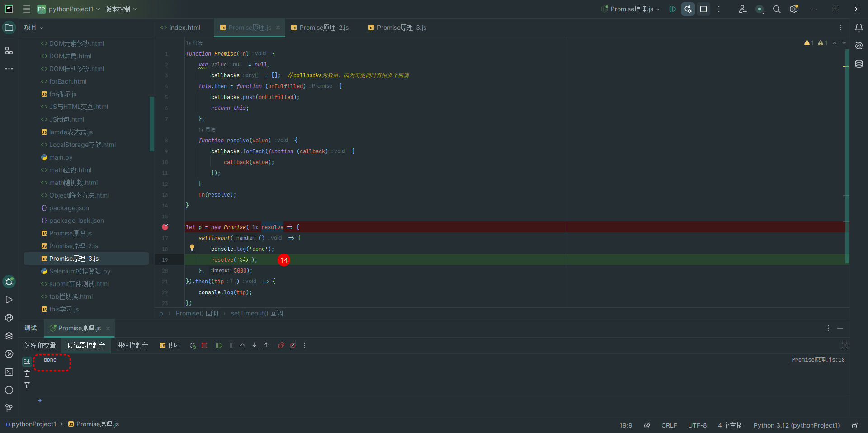Switch to the index.html editor tab
This screenshot has height=433, width=868.
[x=180, y=28]
